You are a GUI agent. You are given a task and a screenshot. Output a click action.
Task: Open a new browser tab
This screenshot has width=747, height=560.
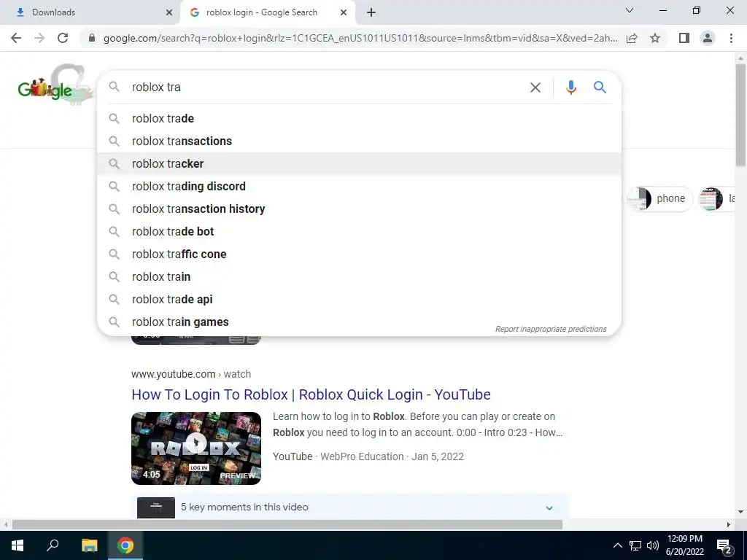coord(371,12)
